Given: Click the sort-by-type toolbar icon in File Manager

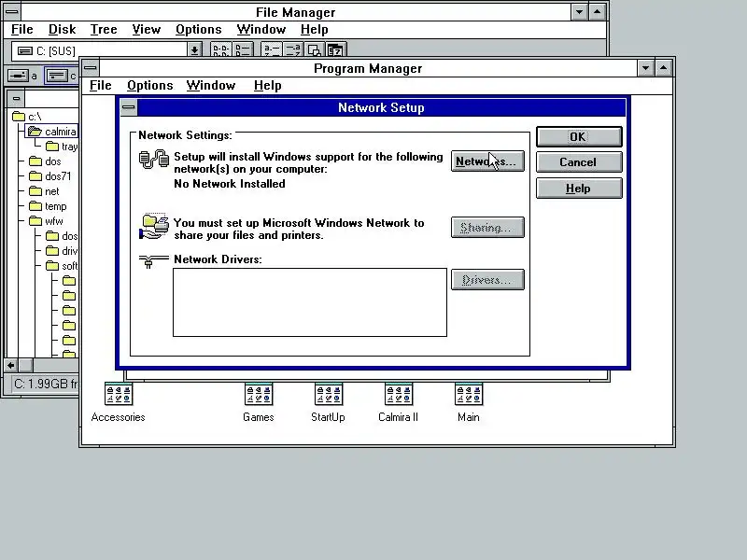Looking at the screenshot, I should (x=293, y=49).
